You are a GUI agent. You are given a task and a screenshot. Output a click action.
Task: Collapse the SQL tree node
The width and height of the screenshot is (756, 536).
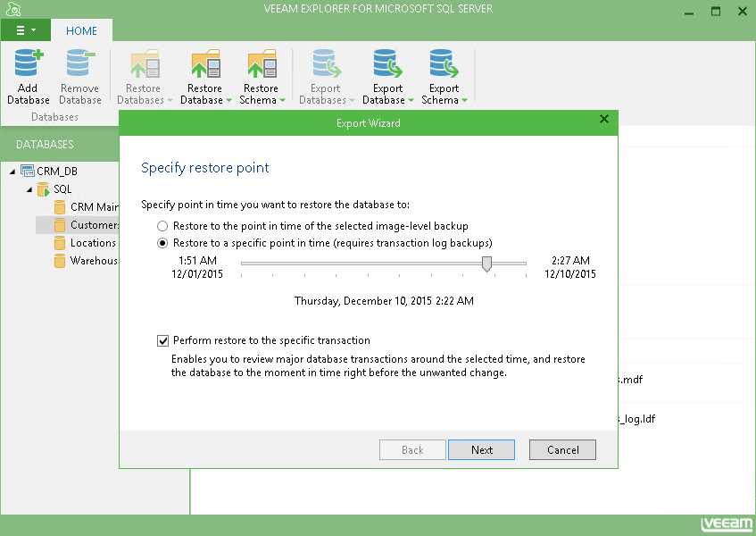point(29,189)
